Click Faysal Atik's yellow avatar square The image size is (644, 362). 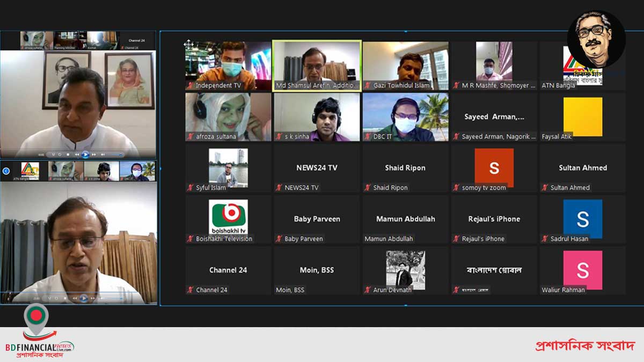pos(583,117)
